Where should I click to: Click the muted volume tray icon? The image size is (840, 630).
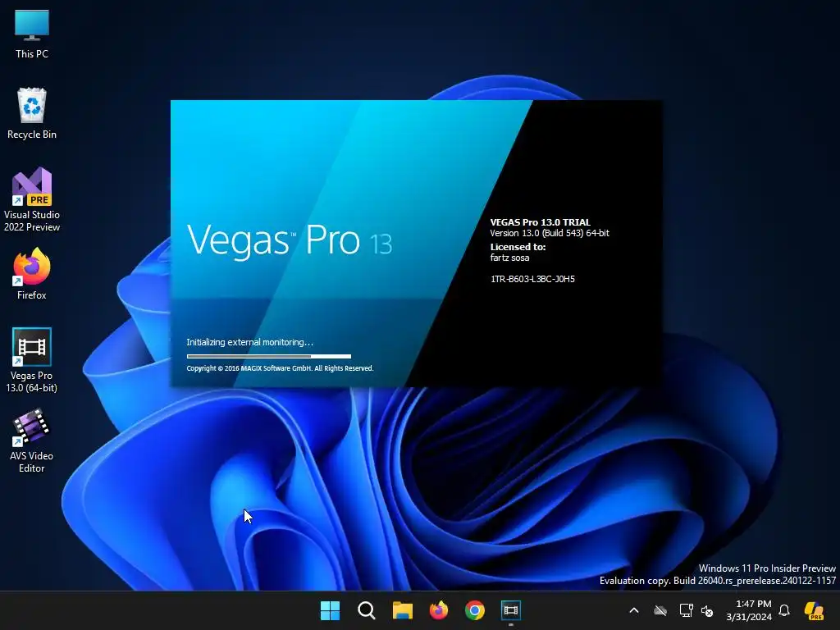(x=707, y=610)
